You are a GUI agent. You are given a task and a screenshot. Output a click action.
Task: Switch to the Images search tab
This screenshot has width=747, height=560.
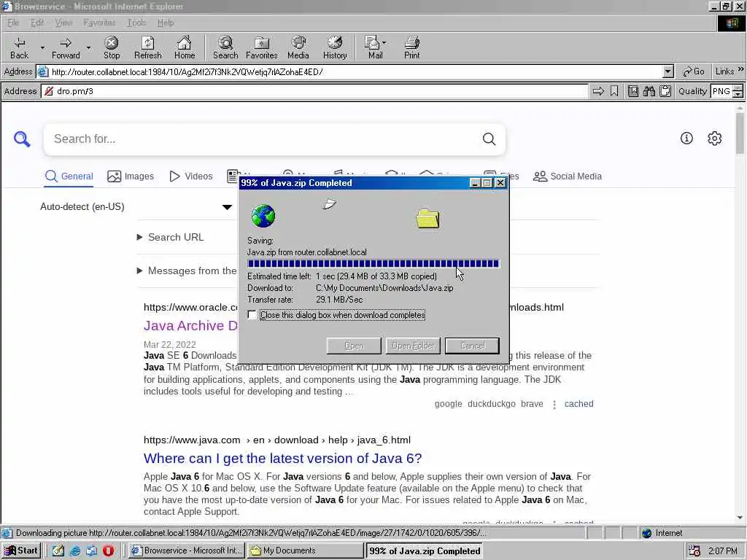coord(131,176)
